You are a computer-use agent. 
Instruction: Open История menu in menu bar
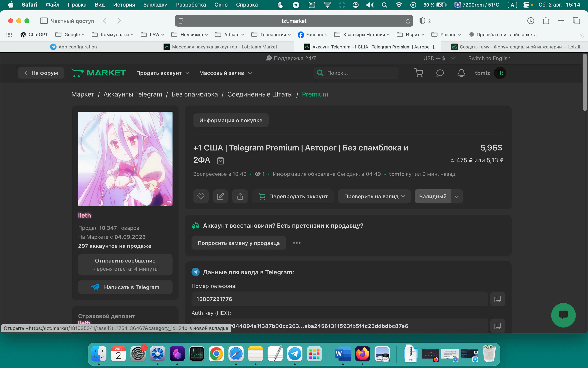pos(124,5)
